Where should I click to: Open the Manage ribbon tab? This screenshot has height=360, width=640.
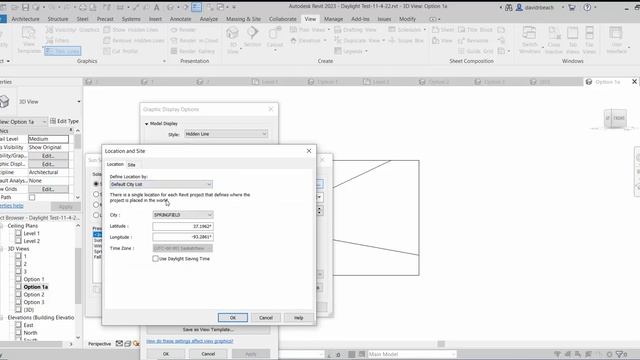333,19
